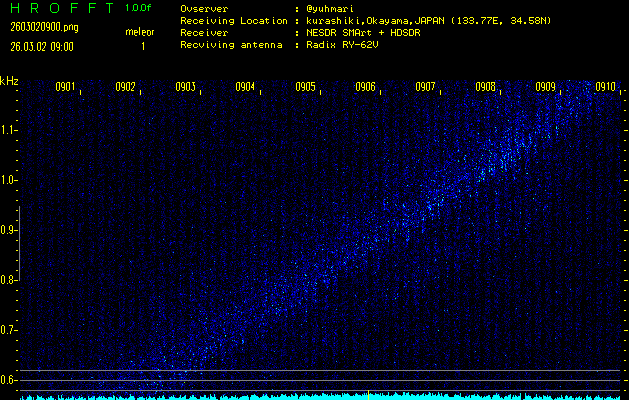Click the cyan signal level strip at bottom
629x400 pixels.
(320, 396)
